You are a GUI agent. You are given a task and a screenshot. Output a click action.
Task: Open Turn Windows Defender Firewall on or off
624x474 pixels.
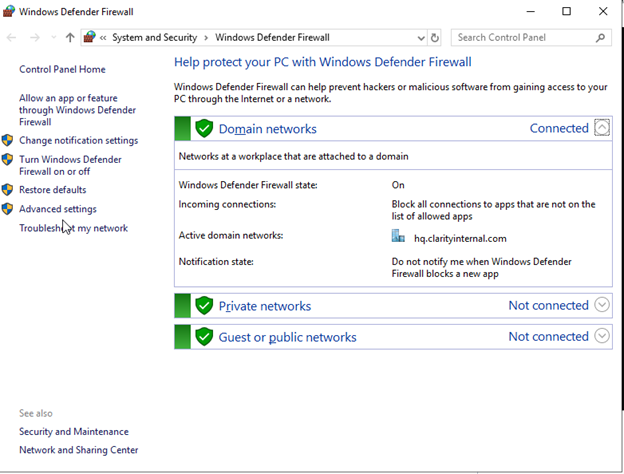tap(70, 166)
